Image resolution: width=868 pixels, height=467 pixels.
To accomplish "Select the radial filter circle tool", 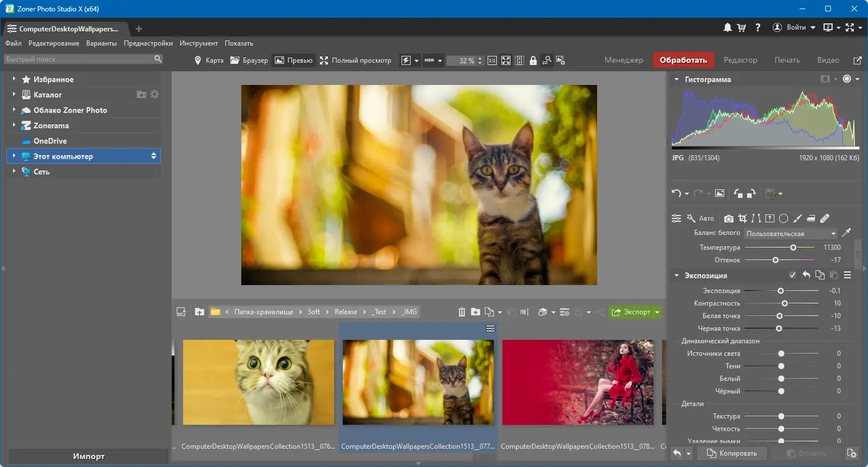I will (784, 218).
